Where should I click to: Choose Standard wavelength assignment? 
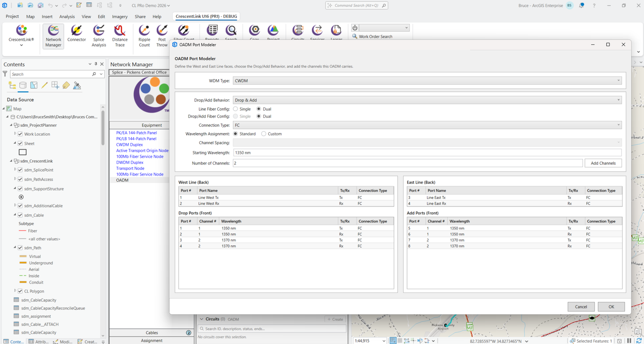pyautogui.click(x=236, y=134)
